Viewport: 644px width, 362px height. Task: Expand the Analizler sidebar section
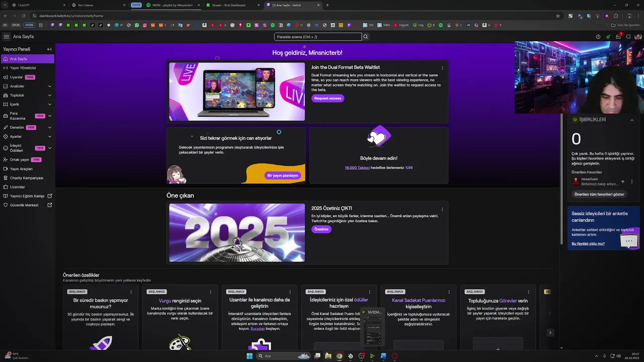(x=49, y=86)
